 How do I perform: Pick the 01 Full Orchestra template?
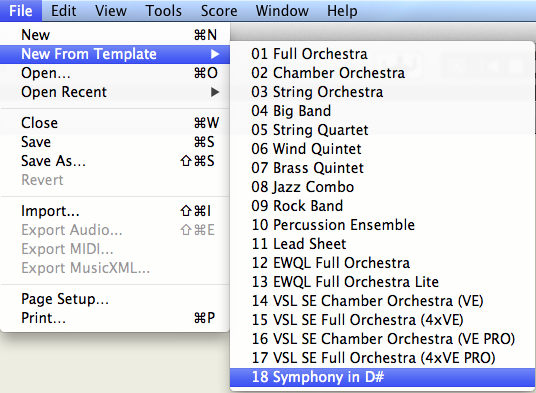pyautogui.click(x=382, y=54)
